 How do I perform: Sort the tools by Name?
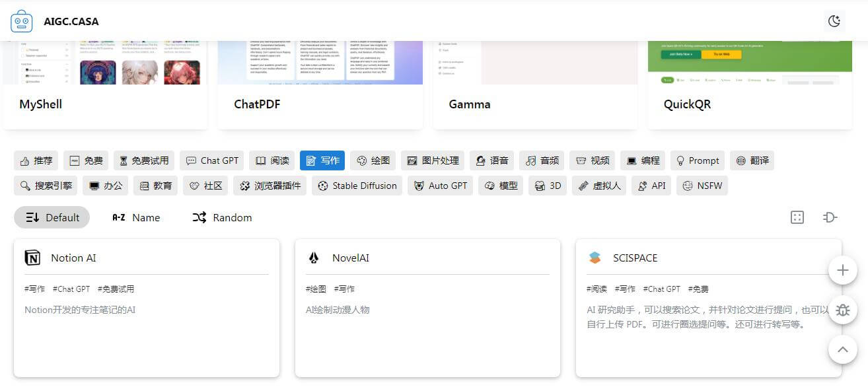coord(136,217)
